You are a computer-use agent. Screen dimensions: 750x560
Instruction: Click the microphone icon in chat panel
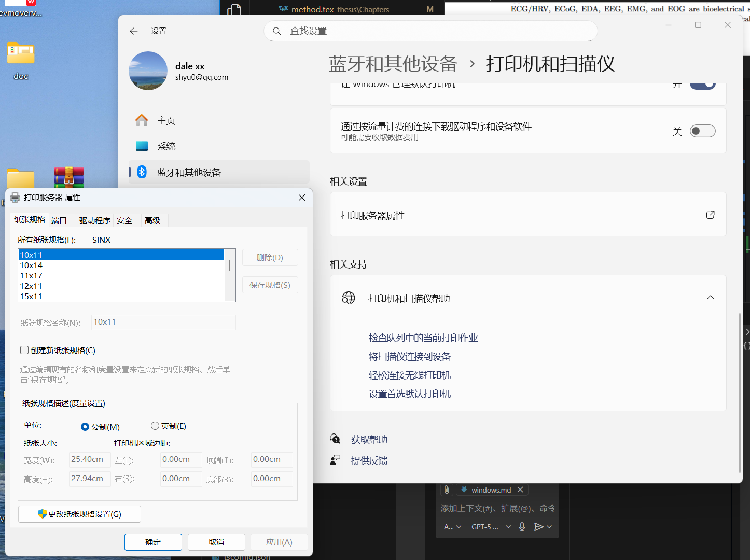(x=522, y=527)
